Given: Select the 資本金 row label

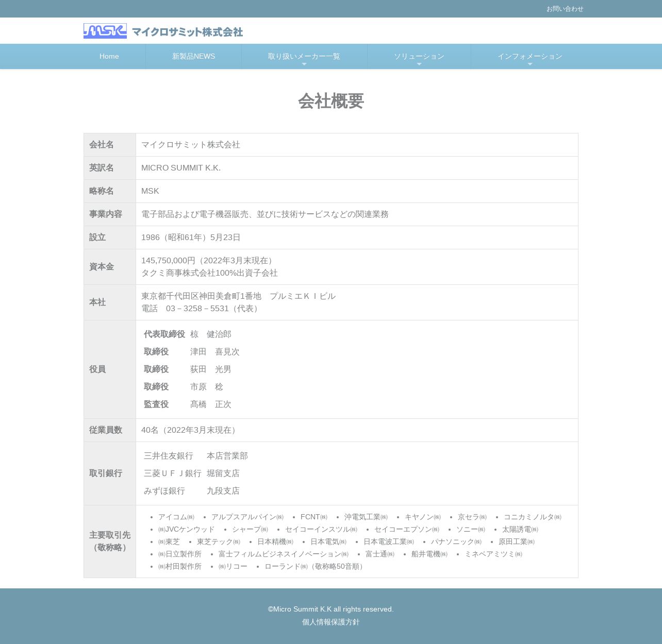Looking at the screenshot, I should 102,267.
